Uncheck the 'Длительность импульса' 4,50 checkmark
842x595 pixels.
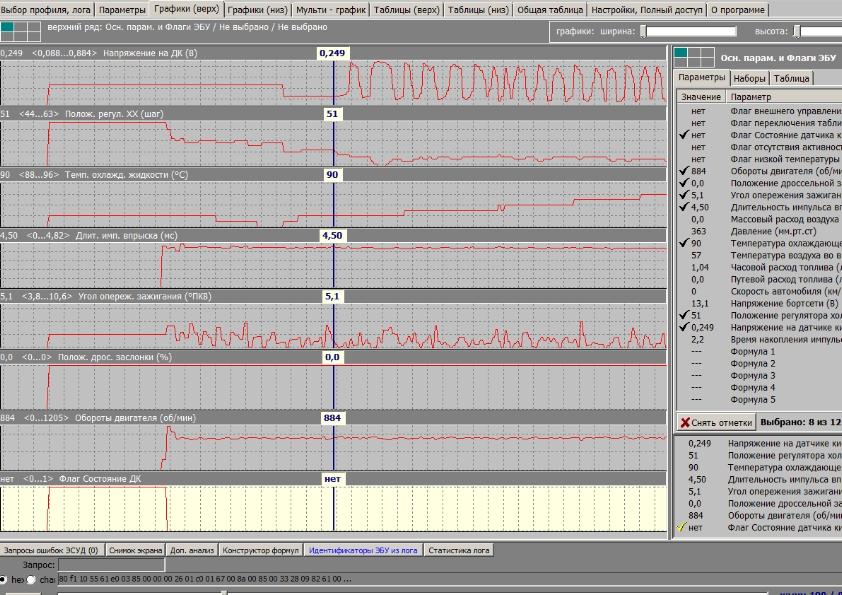[683, 207]
